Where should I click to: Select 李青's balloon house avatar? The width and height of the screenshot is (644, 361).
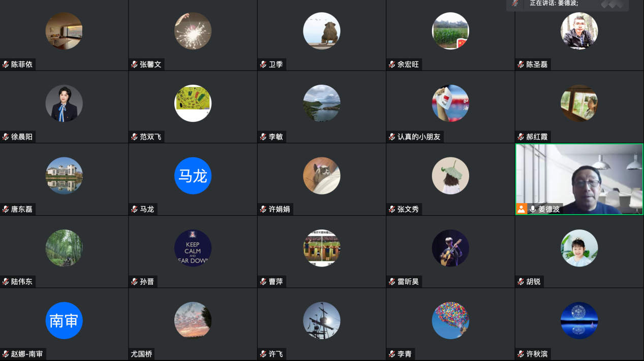450,320
